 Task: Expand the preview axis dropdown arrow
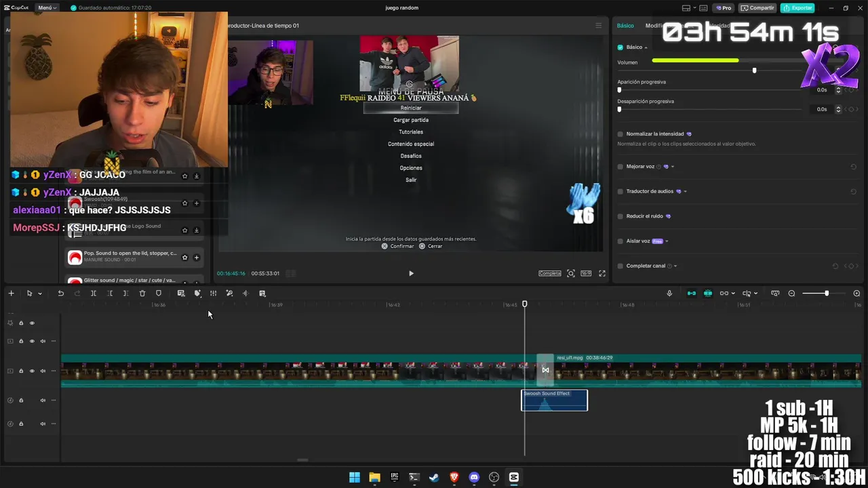pos(756,293)
